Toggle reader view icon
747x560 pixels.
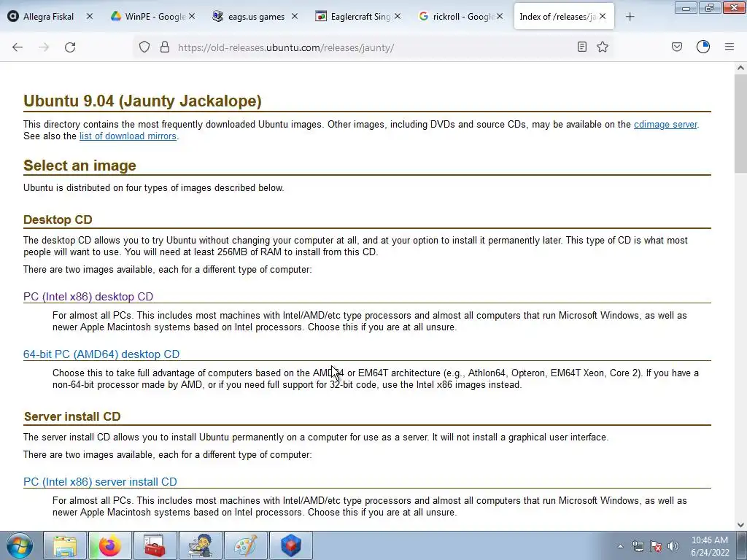(581, 47)
